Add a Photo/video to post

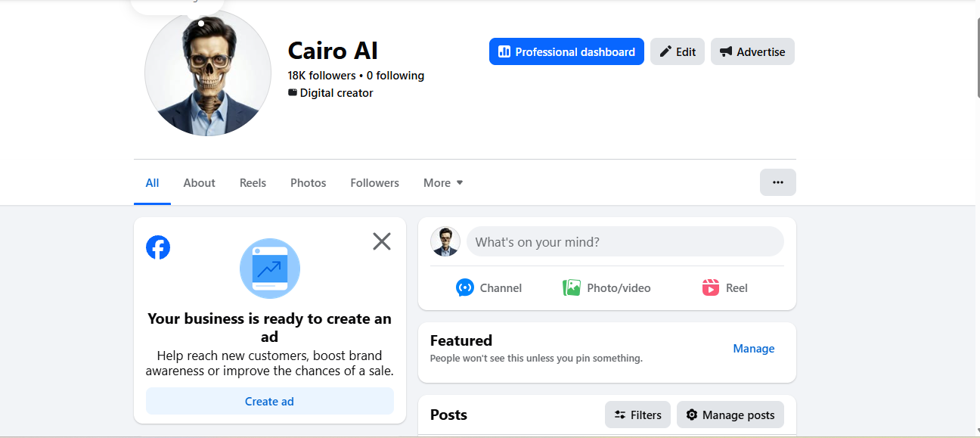pos(606,287)
